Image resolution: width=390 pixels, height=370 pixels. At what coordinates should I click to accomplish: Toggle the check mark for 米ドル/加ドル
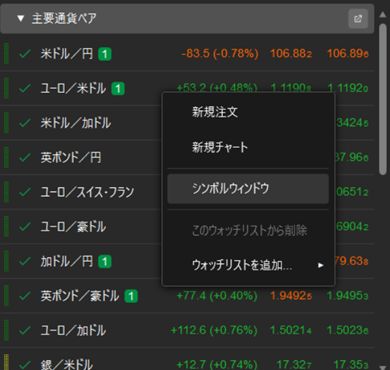coord(25,123)
